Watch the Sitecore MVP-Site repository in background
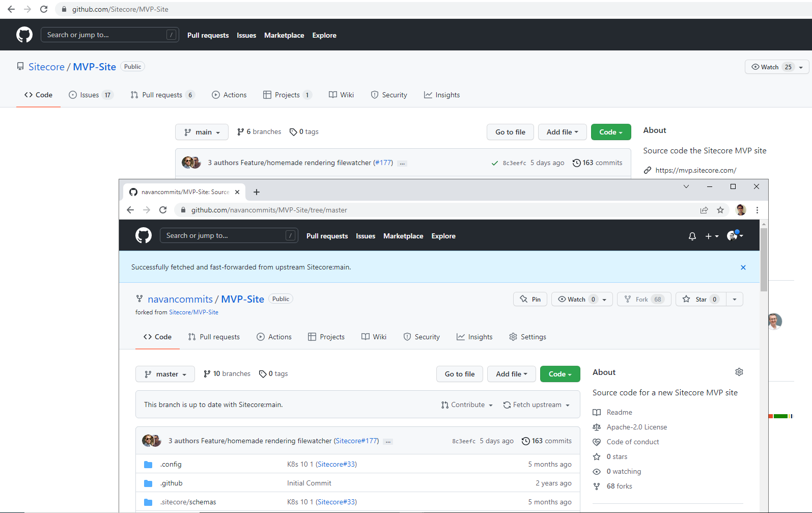Image resolution: width=812 pixels, height=513 pixels. pyautogui.click(x=776, y=67)
